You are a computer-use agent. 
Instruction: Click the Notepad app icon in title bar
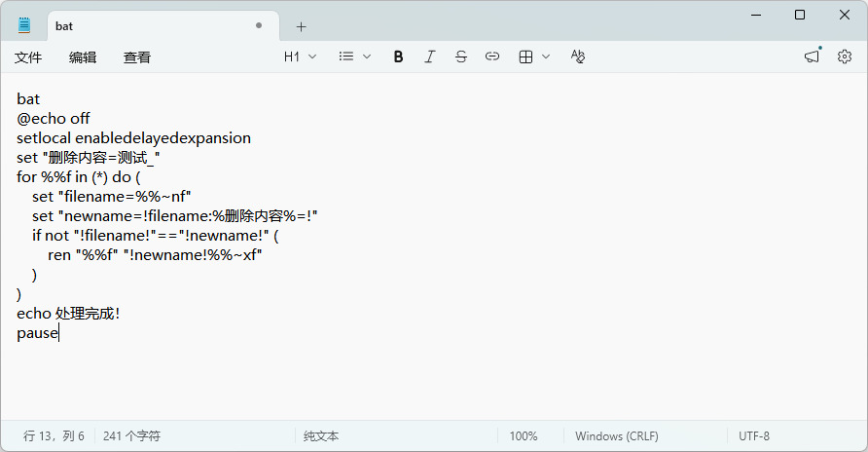[24, 25]
